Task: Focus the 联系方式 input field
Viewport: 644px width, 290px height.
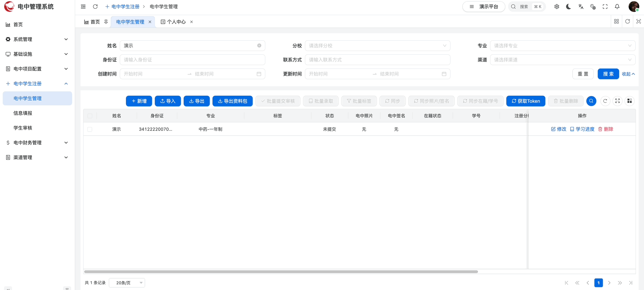Action: [x=377, y=60]
